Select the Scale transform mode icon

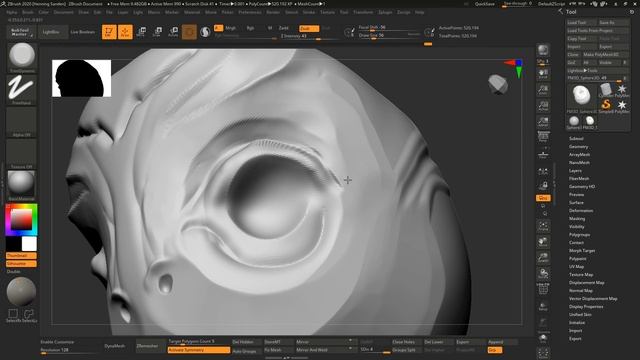pyautogui.click(x=157, y=31)
